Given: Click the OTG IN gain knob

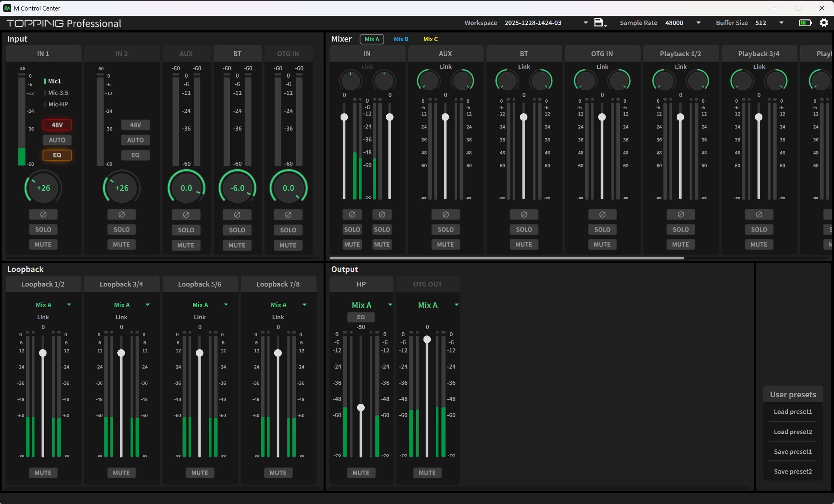Looking at the screenshot, I should pos(288,188).
